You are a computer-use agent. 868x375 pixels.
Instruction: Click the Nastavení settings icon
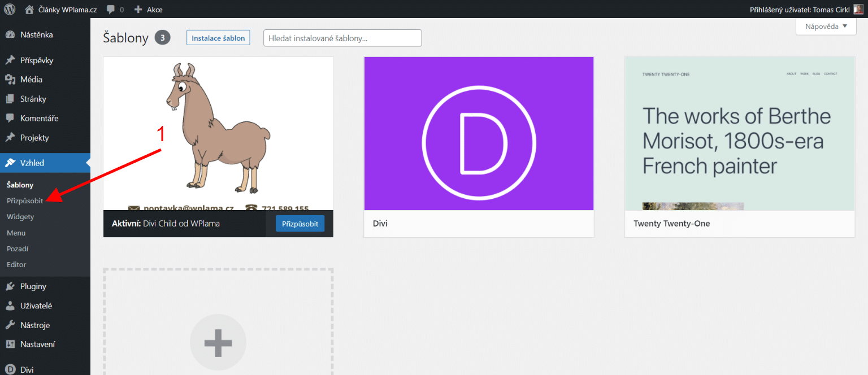pos(10,345)
